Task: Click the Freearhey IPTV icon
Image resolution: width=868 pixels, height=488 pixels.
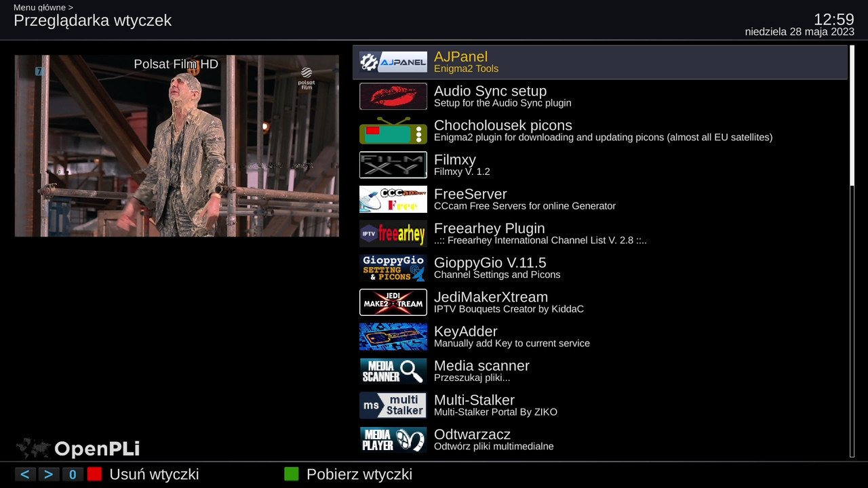Action: 393,234
